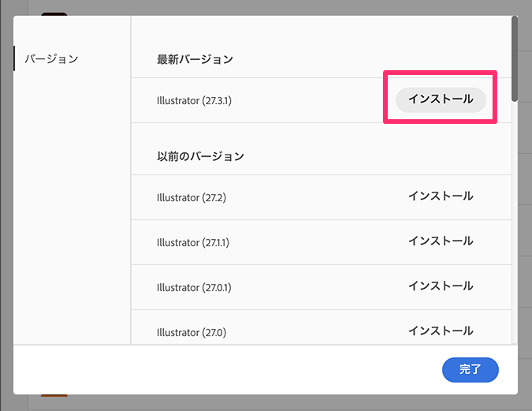
Task: Click the scrollbar track below the thumb
Action: pos(514,237)
